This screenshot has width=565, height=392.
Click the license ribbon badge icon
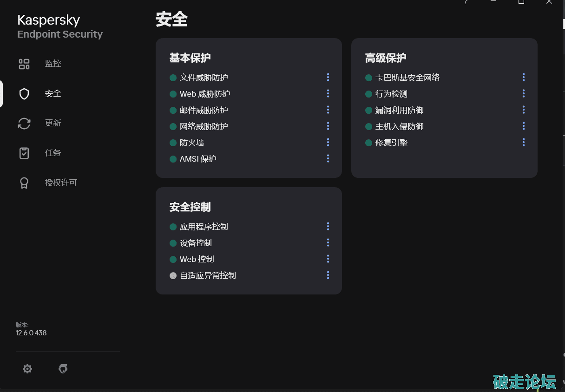click(x=24, y=183)
